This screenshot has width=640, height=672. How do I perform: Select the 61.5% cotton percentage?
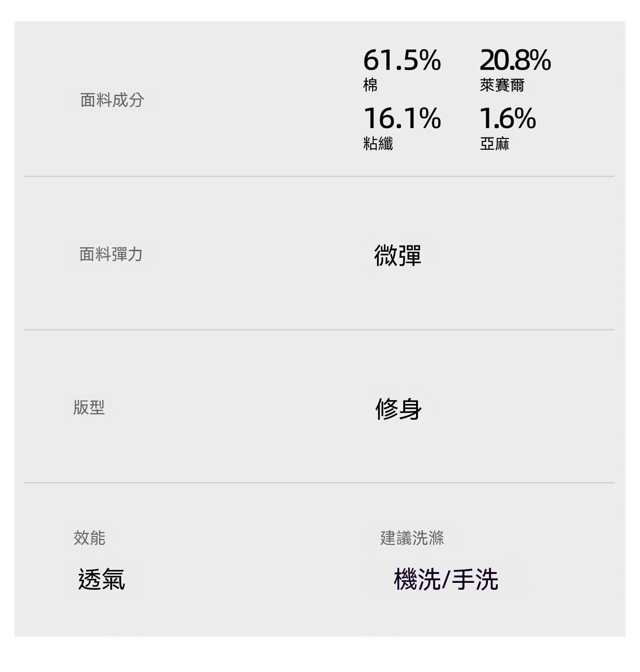402,60
